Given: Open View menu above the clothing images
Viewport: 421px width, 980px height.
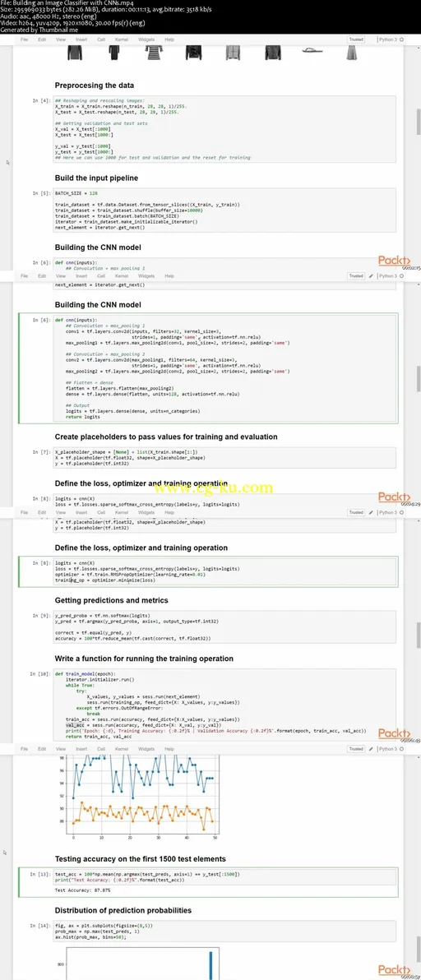Looking at the screenshot, I should coord(61,39).
